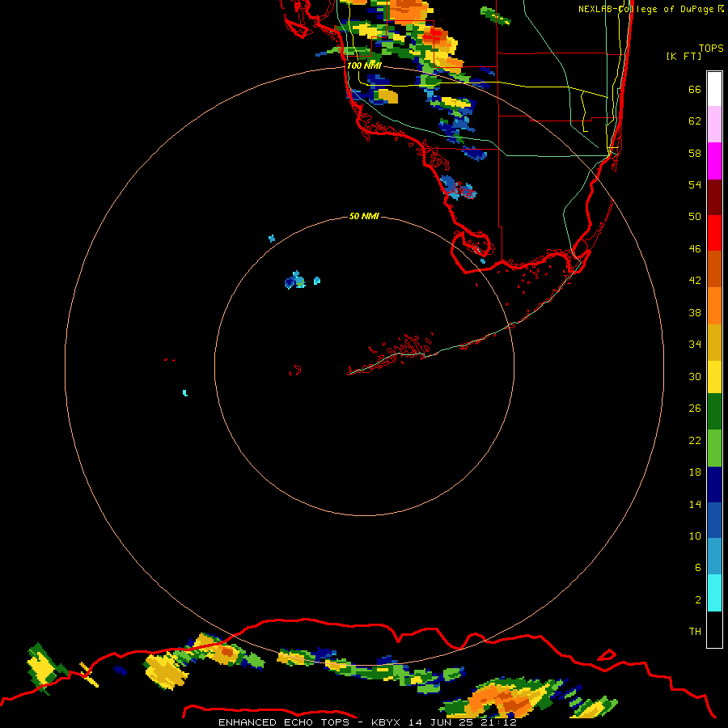
Task: Select the TOPS legend title
Action: [x=711, y=48]
